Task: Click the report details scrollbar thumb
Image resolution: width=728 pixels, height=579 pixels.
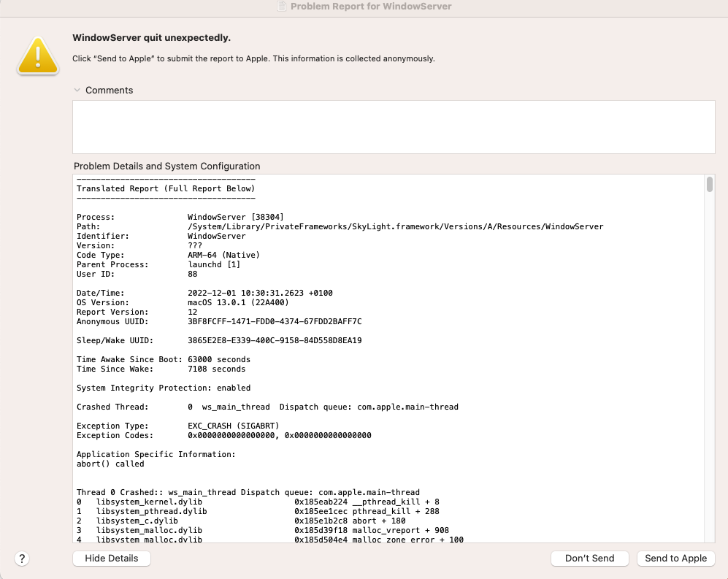Action: [710, 184]
